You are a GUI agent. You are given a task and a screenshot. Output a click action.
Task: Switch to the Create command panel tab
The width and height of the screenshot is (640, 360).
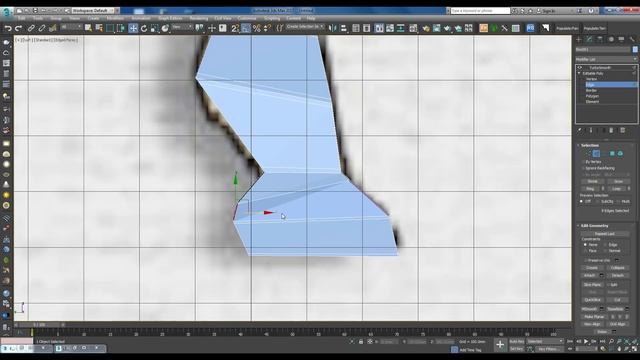579,39
